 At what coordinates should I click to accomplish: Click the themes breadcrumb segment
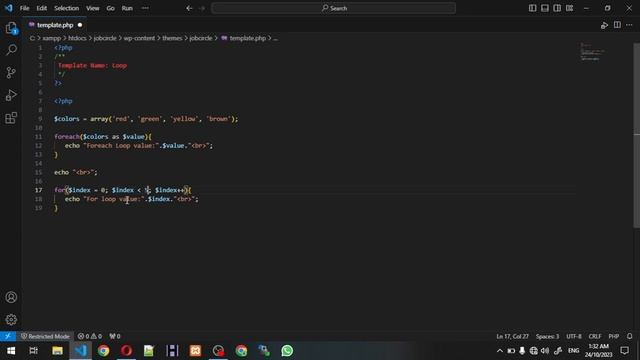click(172, 38)
